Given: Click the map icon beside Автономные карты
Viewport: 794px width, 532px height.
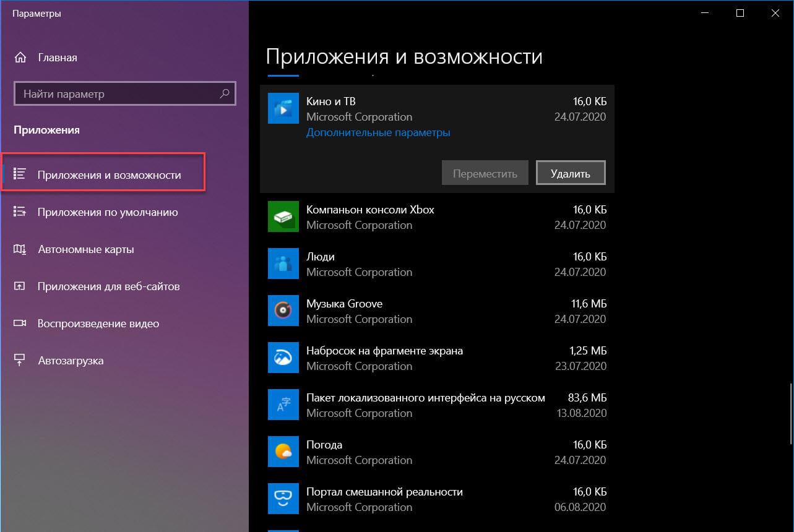Looking at the screenshot, I should tap(19, 249).
